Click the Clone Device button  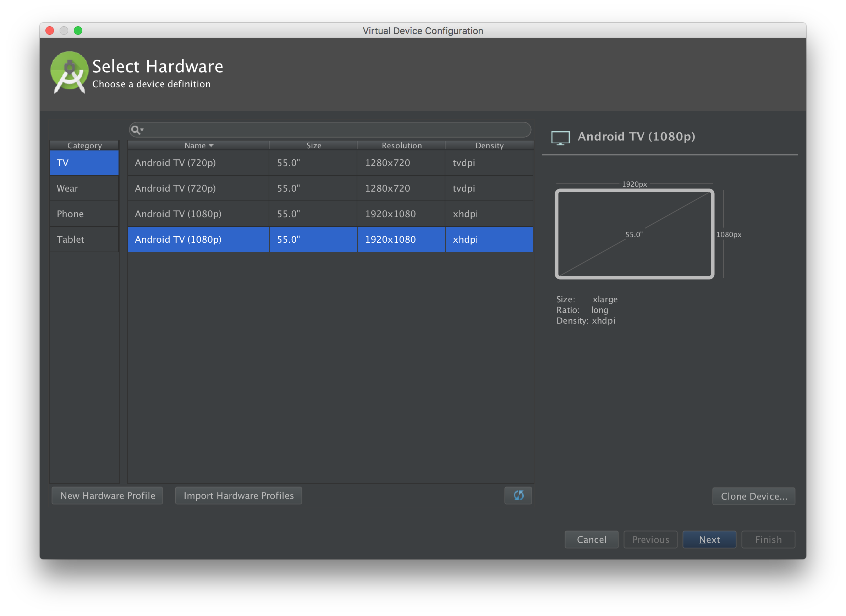pyautogui.click(x=753, y=496)
